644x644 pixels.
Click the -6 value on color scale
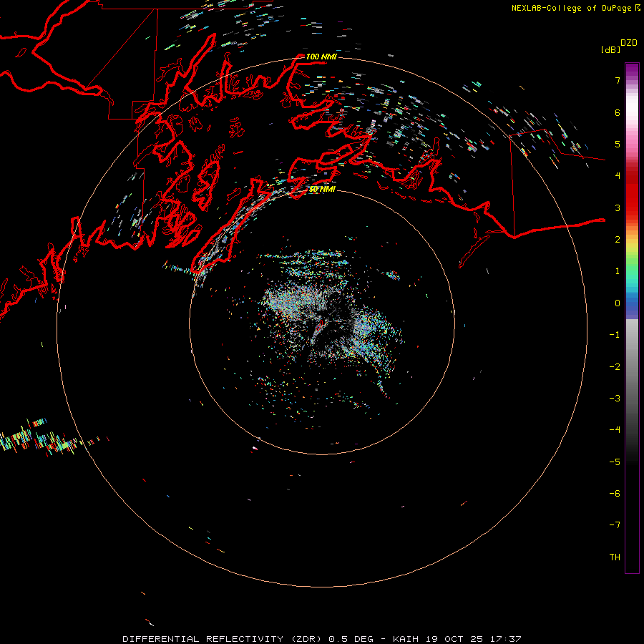(615, 494)
